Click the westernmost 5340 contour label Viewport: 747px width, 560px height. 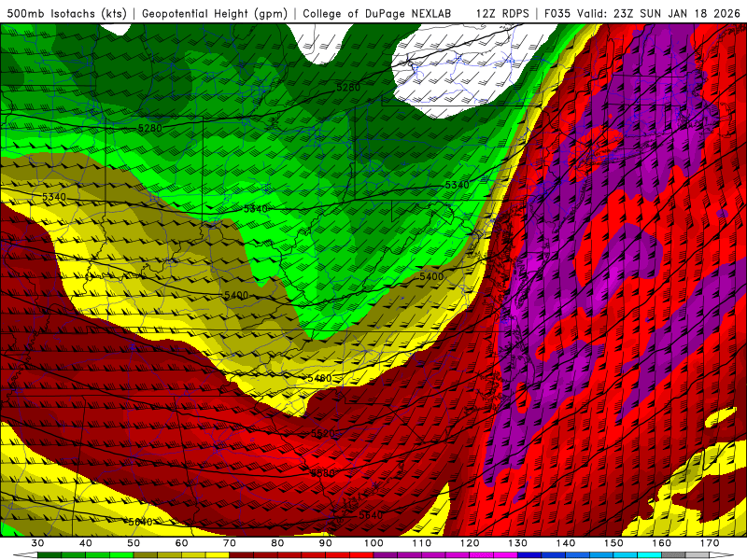(x=54, y=197)
